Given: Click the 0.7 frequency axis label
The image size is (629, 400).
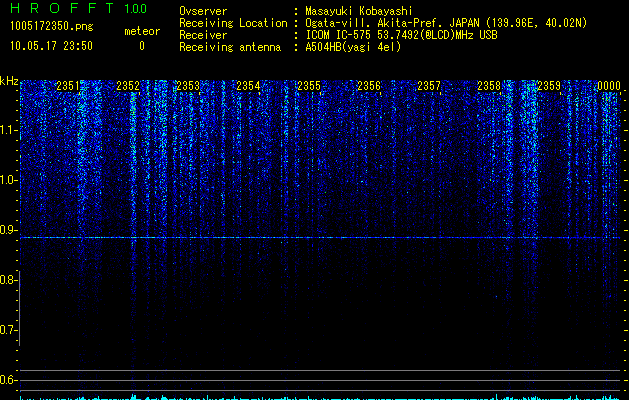Looking at the screenshot, I should 8,330.
